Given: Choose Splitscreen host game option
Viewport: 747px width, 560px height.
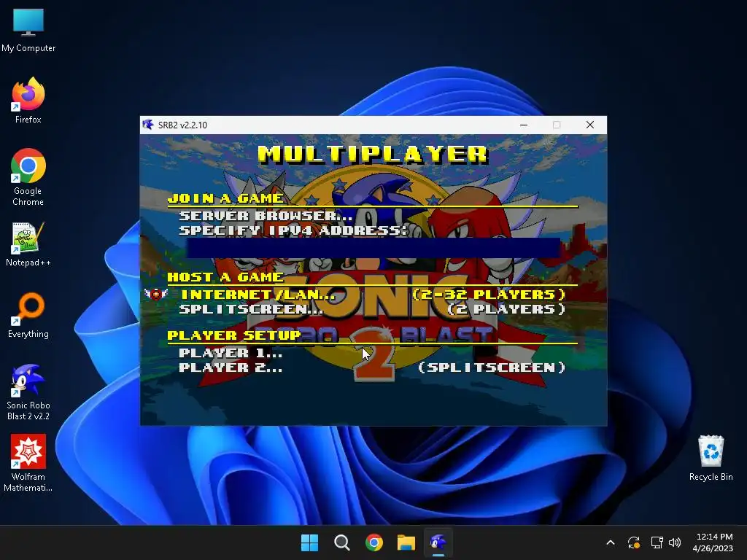Looking at the screenshot, I should [x=251, y=309].
